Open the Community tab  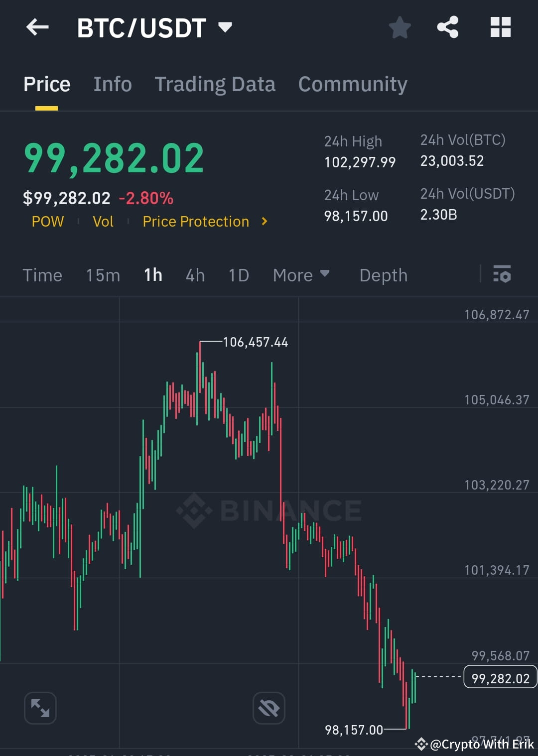click(353, 84)
